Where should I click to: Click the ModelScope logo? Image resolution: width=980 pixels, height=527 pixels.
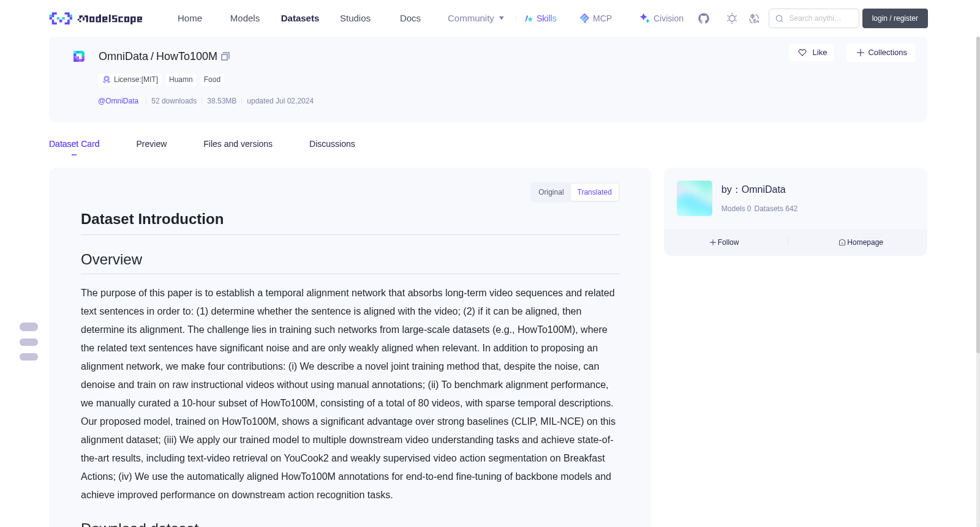click(x=96, y=18)
